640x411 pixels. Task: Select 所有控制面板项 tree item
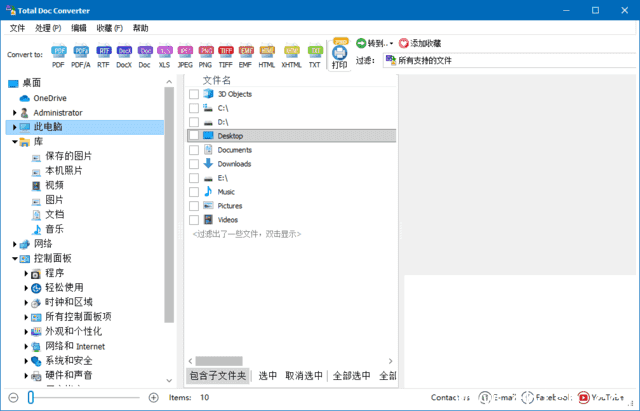pyautogui.click(x=78, y=317)
